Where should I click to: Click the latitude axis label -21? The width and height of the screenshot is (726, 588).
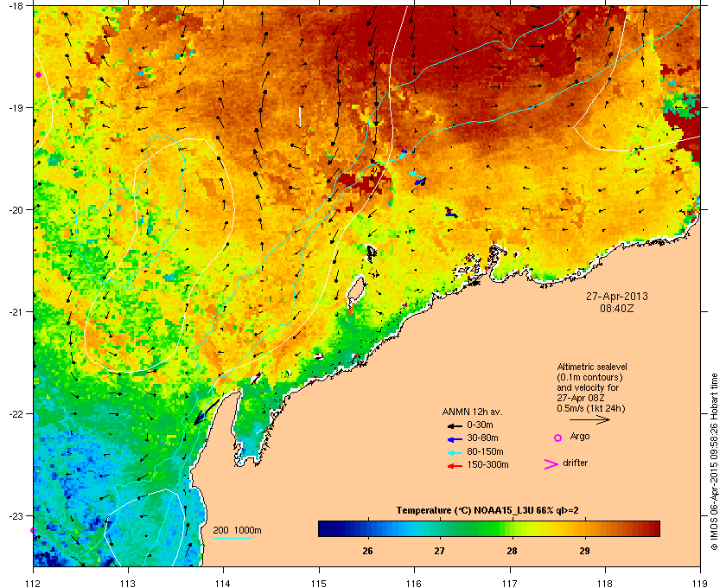[x=15, y=312]
